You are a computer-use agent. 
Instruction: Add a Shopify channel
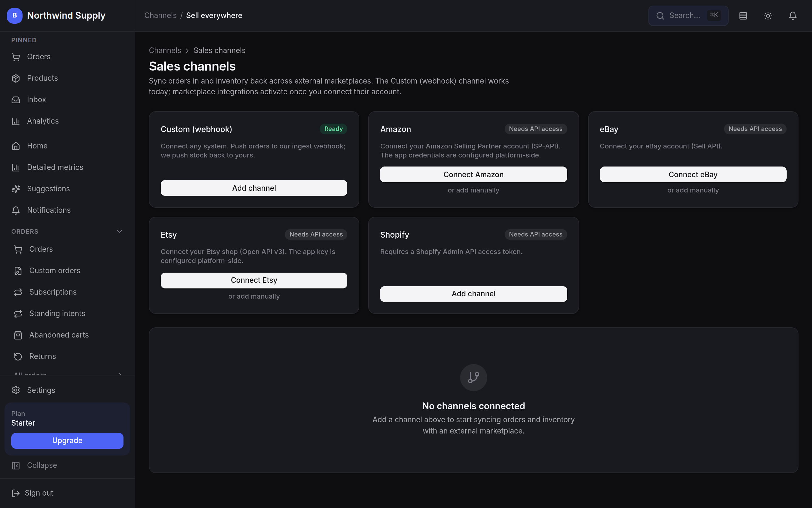pyautogui.click(x=473, y=294)
